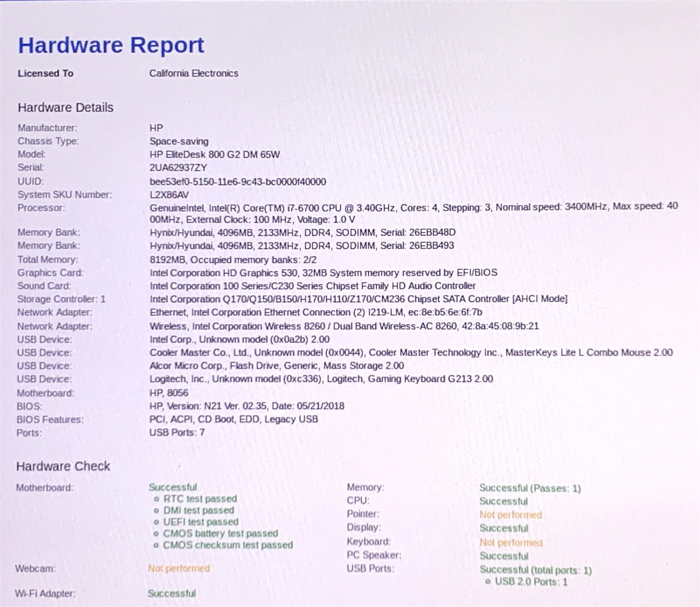Select the BIOS version N21 Ver. 02.35 line
Viewport: 700px width, 607px height.
(x=247, y=406)
